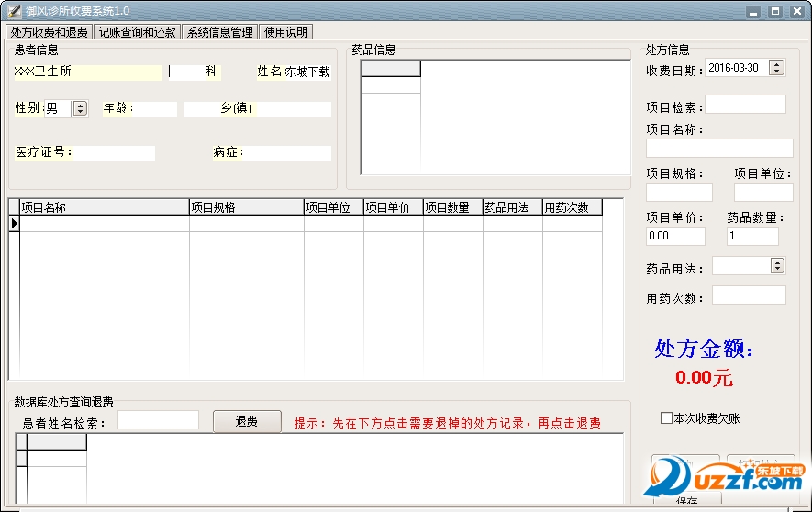This screenshot has width=812, height=512.
Task: Select the 项目单价 column header
Action: 393,207
